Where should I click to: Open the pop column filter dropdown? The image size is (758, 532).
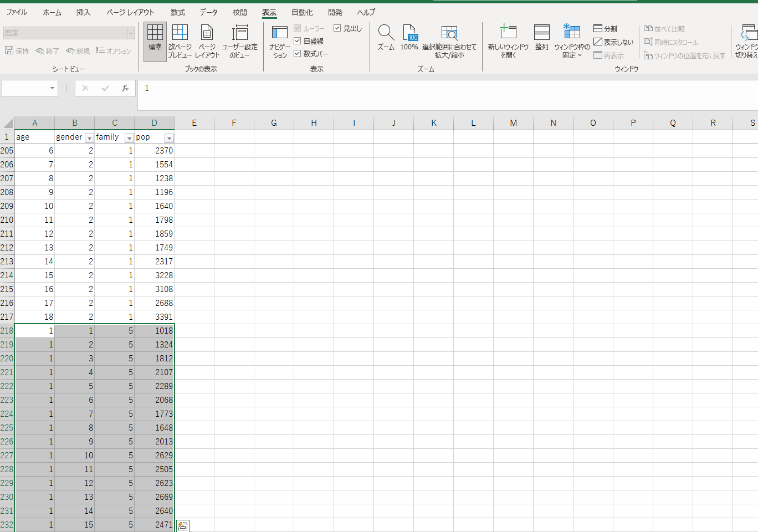(x=170, y=138)
